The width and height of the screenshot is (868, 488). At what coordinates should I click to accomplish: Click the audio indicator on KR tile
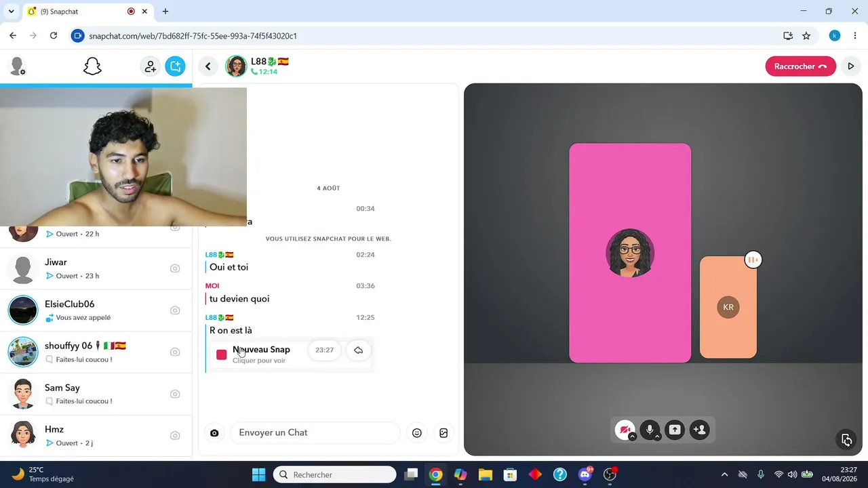753,260
